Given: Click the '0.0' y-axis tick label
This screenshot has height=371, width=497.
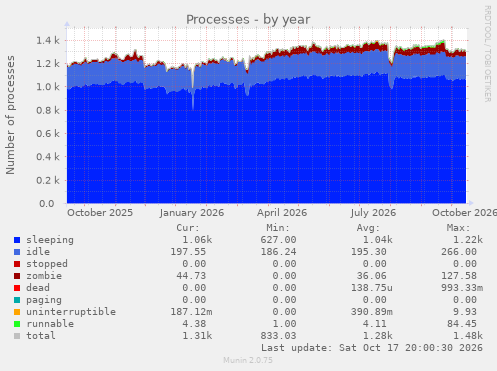Looking at the screenshot, I should point(46,203).
